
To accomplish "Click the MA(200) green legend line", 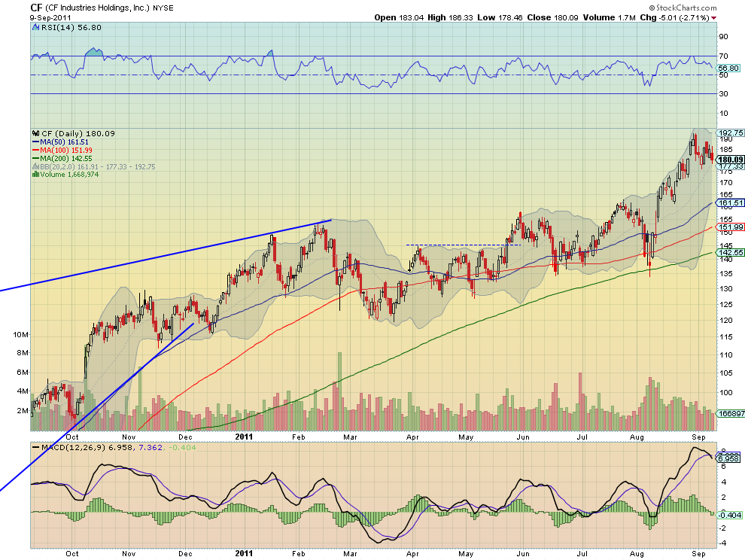I will (35, 158).
